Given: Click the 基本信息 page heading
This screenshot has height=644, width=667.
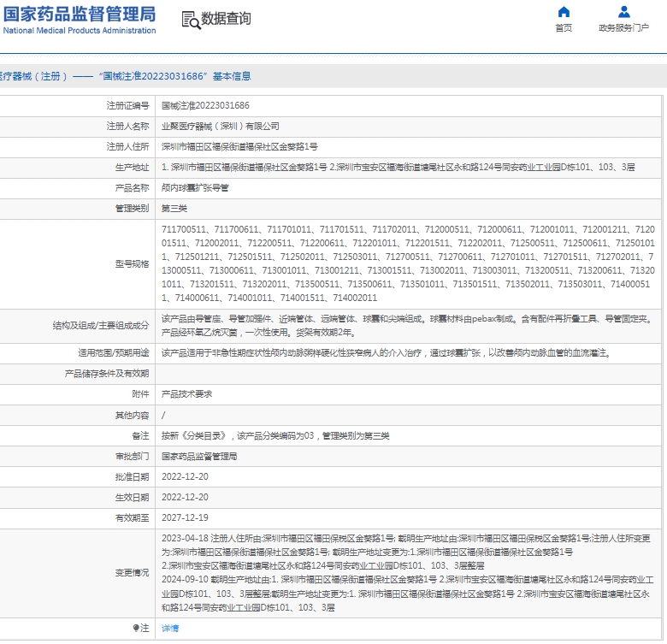Looking at the screenshot, I should [x=232, y=76].
